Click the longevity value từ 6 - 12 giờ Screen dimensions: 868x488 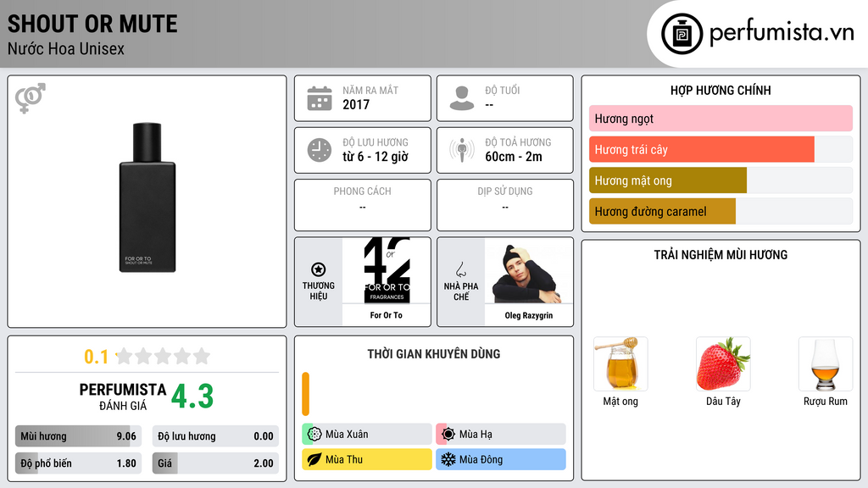point(376,157)
